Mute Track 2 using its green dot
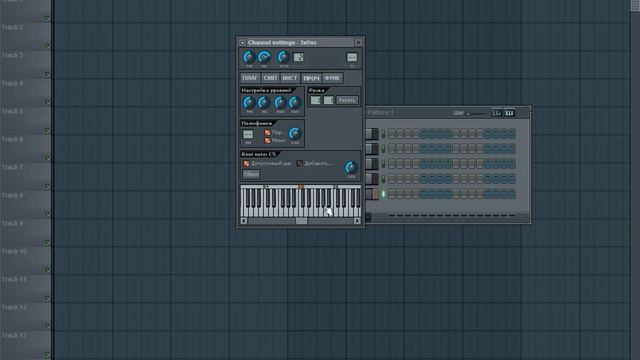Screen dimensions: 640x360 [47, 46]
